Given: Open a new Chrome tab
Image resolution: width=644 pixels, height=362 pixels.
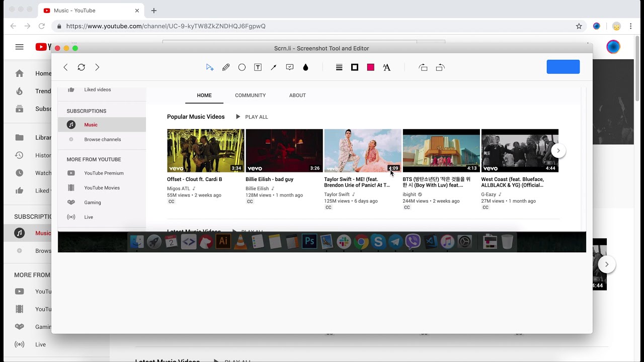Looking at the screenshot, I should 154,11.
